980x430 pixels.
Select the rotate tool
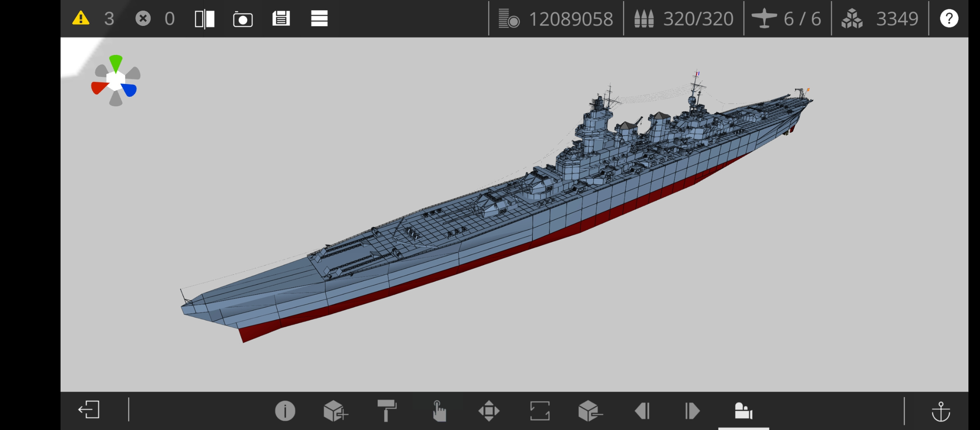(540, 411)
